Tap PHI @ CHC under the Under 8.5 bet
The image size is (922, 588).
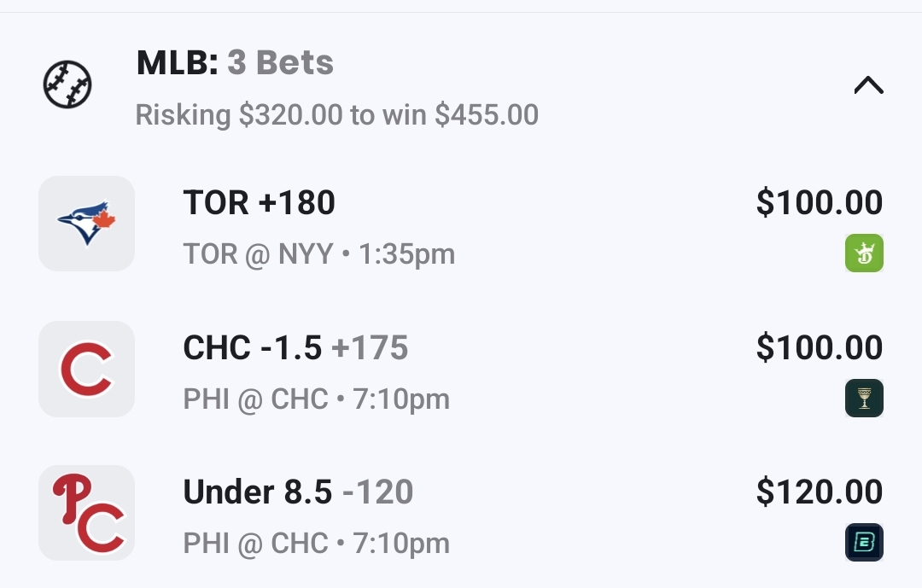pos(316,544)
